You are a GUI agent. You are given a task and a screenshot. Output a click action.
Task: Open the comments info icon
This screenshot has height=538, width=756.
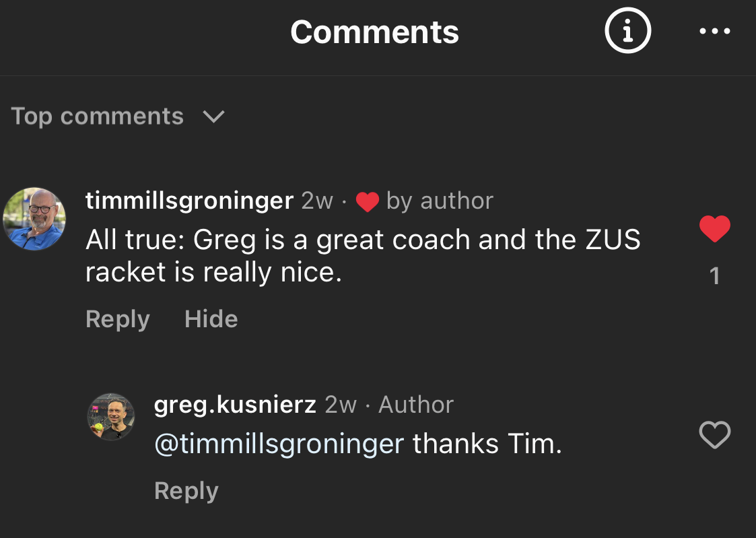pos(627,31)
